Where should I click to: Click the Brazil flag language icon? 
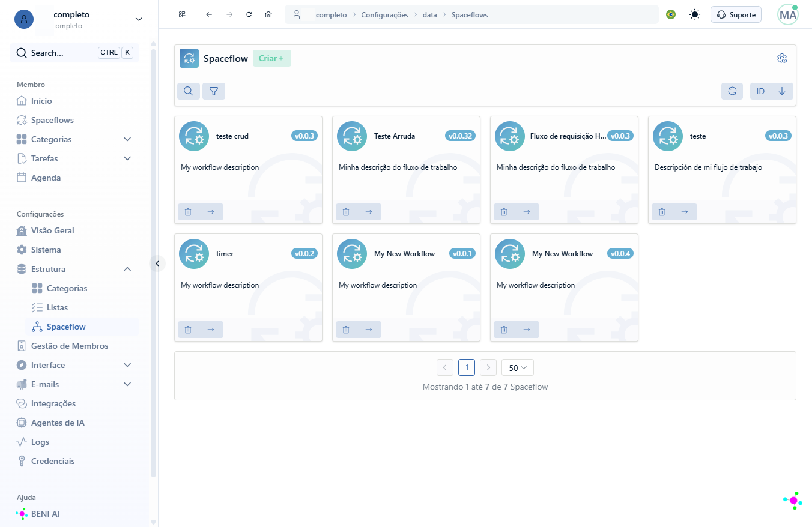point(671,14)
